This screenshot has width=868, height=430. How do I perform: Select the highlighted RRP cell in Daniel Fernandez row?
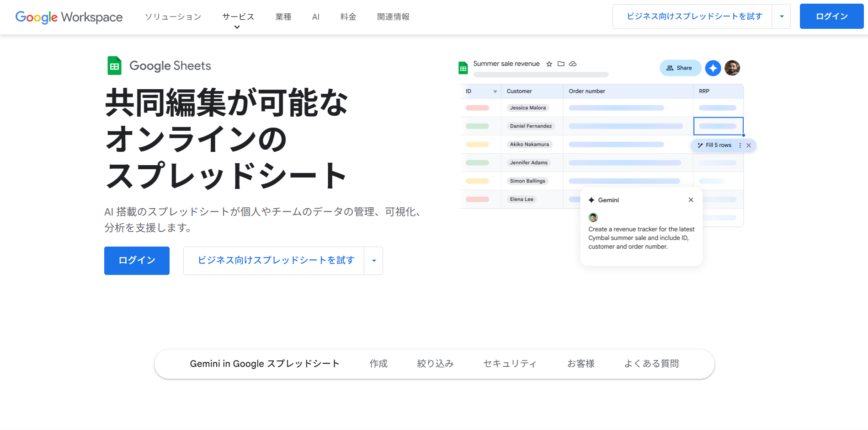pos(718,126)
